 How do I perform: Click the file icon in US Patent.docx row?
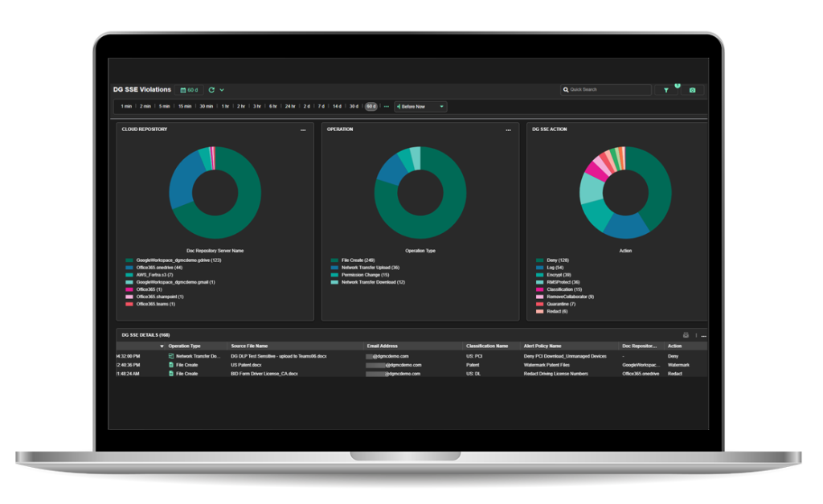(x=171, y=365)
